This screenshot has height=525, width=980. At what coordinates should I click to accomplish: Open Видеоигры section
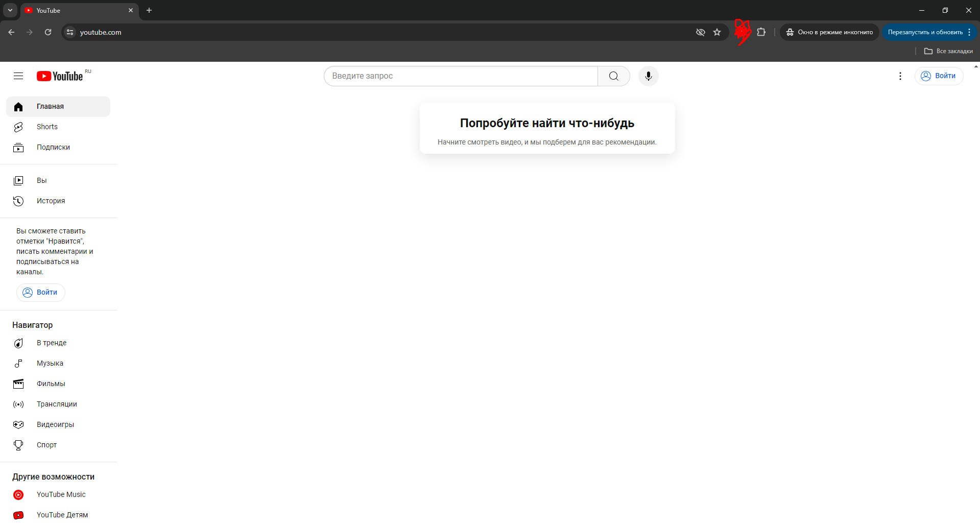(x=55, y=425)
